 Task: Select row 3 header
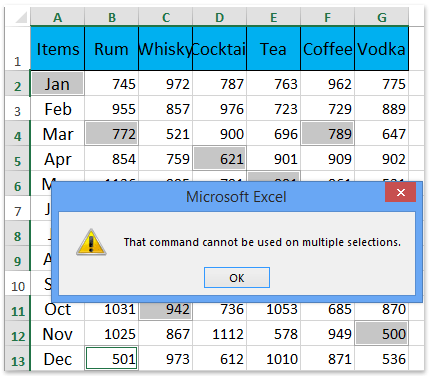[17, 109]
